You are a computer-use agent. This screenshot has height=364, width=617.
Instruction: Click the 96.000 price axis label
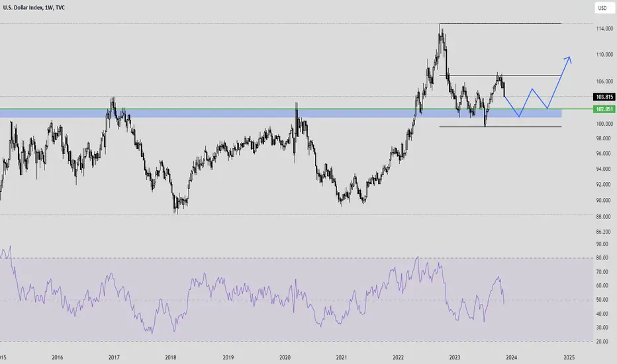click(x=604, y=154)
